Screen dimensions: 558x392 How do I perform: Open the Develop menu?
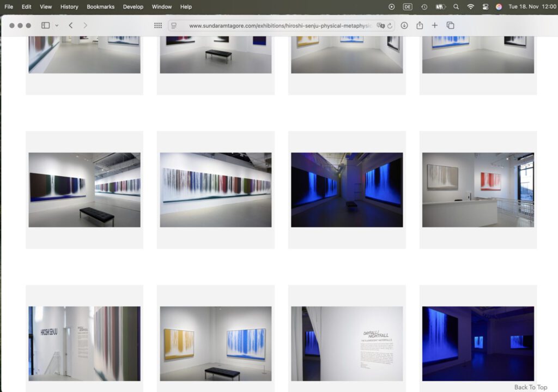point(133,7)
